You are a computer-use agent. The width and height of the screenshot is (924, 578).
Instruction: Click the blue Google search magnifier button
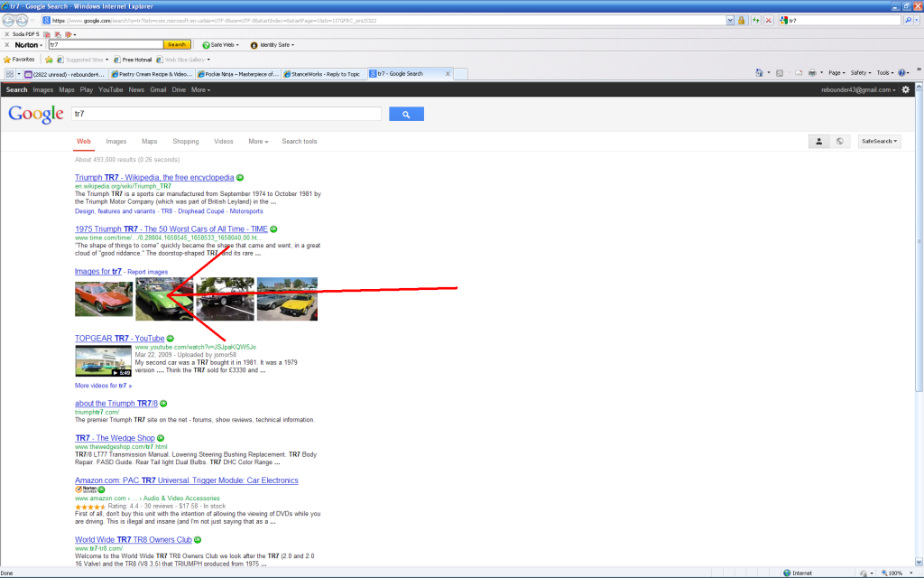coord(406,114)
